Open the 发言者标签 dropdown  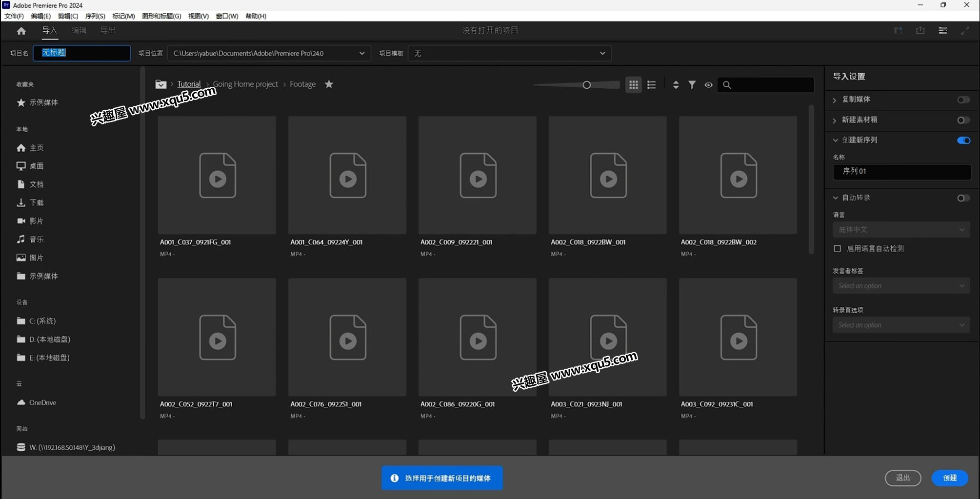point(901,286)
